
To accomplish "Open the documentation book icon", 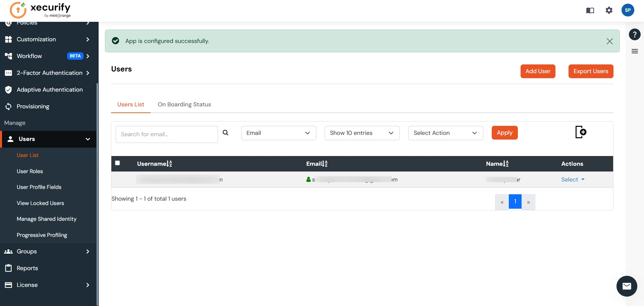I will 590,10.
